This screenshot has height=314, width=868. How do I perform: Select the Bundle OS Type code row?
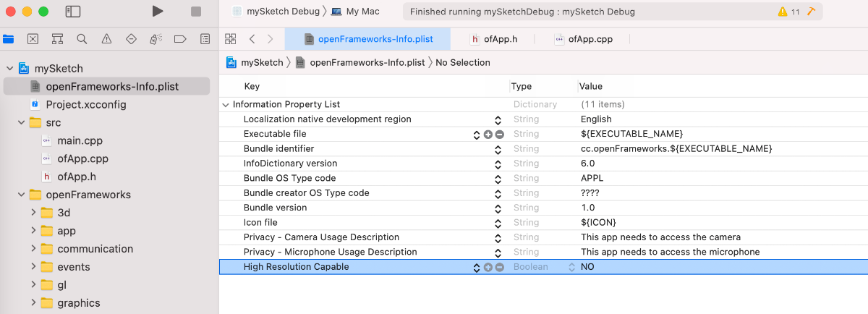(543, 178)
